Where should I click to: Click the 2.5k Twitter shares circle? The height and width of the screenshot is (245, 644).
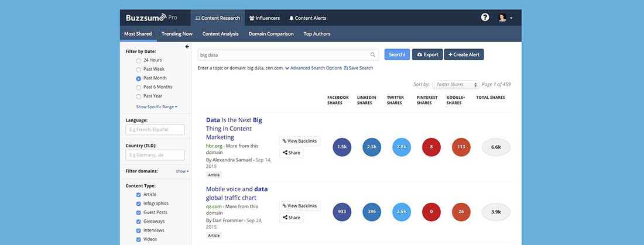click(402, 212)
